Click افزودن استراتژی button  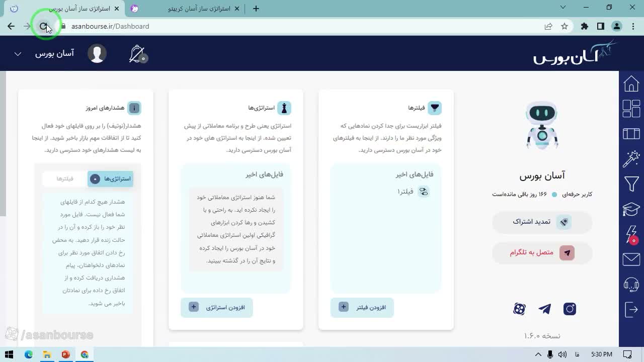pyautogui.click(x=217, y=307)
